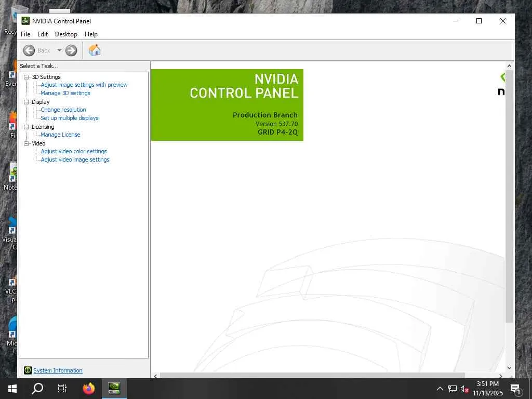Open the Windows Start menu

(12, 389)
